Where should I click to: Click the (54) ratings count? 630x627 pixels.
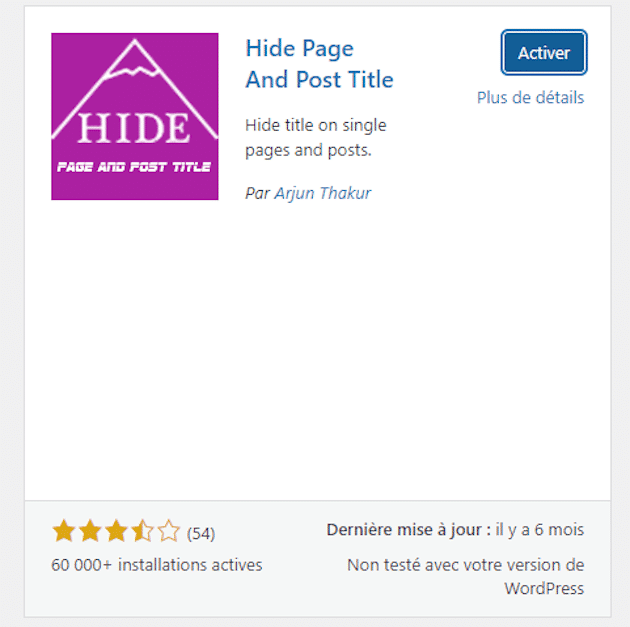click(x=201, y=534)
